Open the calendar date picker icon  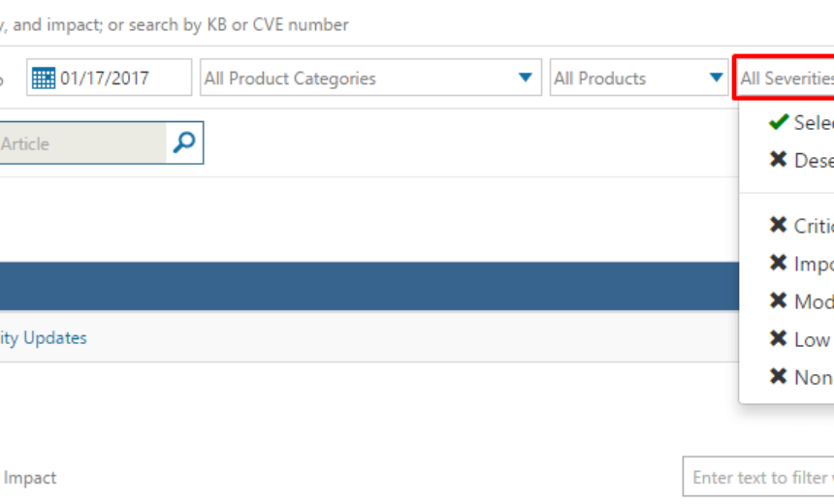pyautogui.click(x=43, y=79)
